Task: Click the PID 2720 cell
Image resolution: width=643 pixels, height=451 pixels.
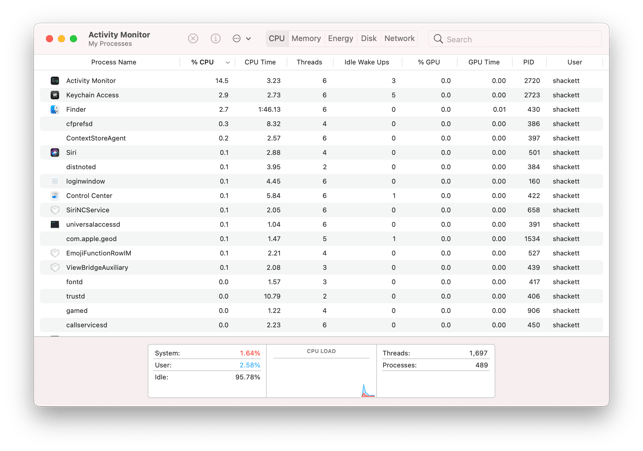Action: pyautogui.click(x=532, y=81)
